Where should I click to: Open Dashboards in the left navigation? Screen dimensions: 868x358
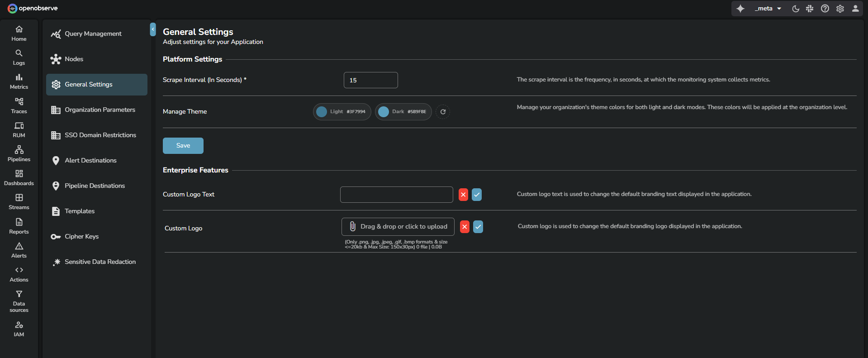19,177
